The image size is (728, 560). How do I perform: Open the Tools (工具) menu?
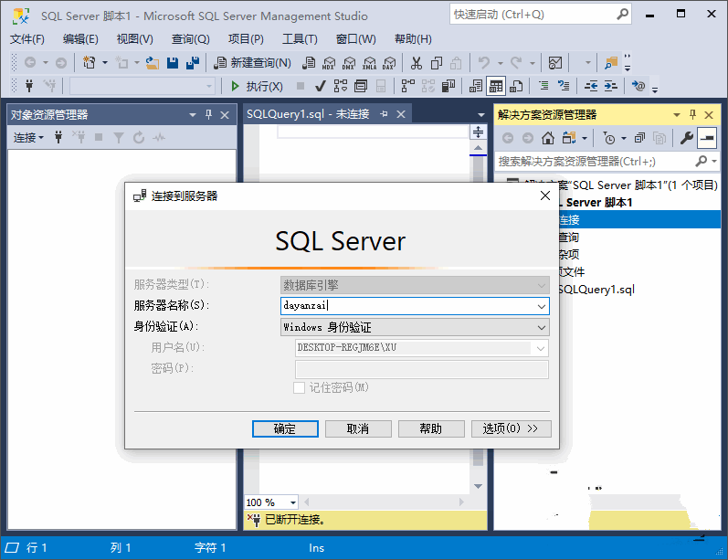[x=300, y=39]
